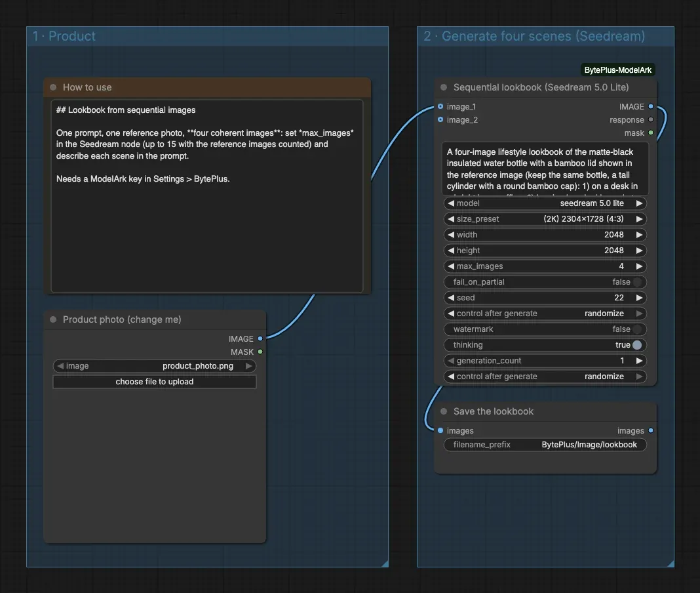This screenshot has height=593, width=700.
Task: Select next image file with right arrow
Action: pos(248,366)
